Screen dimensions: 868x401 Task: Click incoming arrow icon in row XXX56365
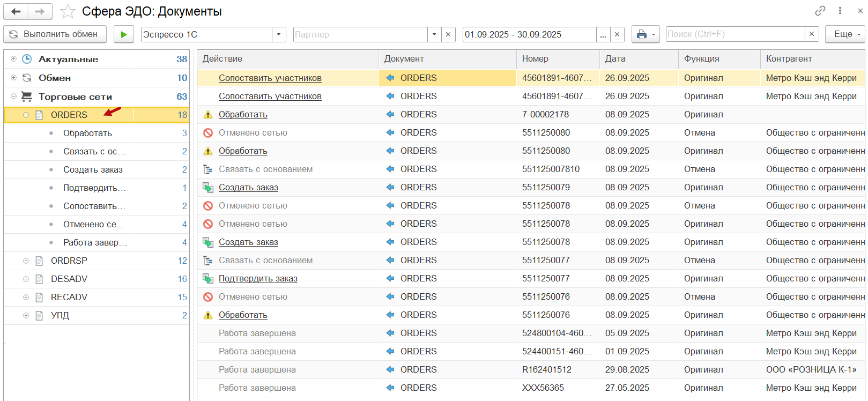click(390, 388)
